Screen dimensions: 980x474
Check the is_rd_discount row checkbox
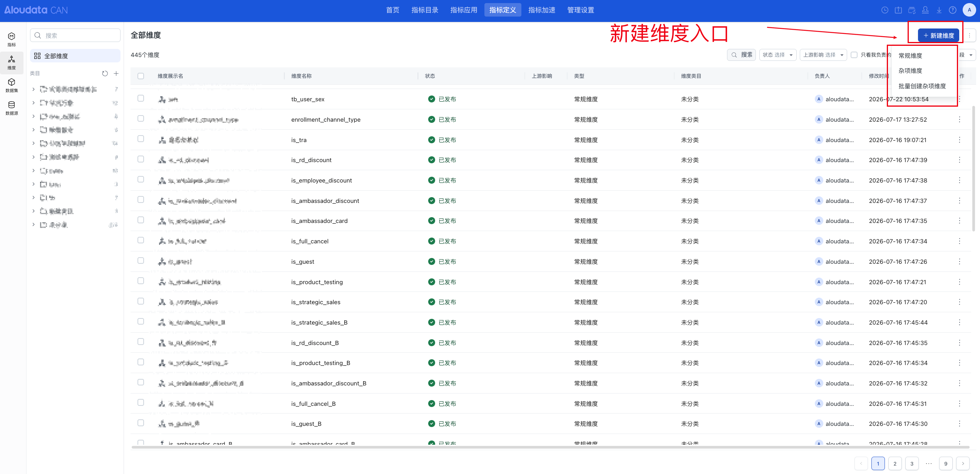click(141, 159)
